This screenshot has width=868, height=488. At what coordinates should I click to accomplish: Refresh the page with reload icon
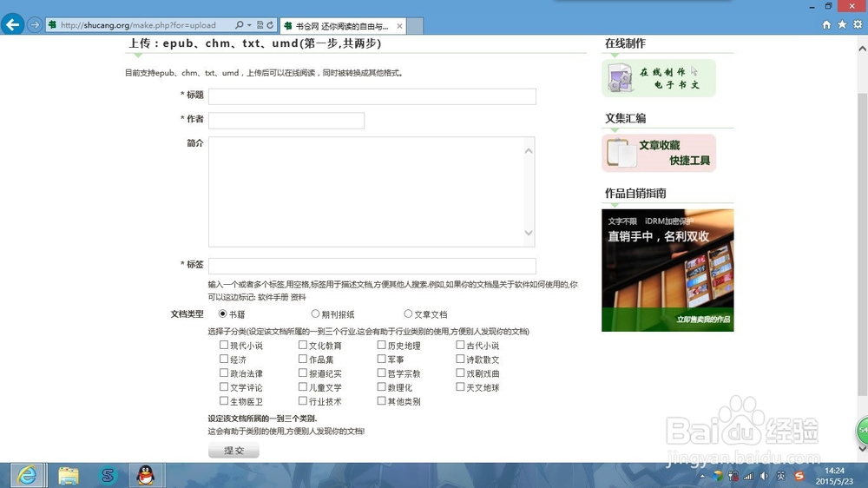point(270,25)
